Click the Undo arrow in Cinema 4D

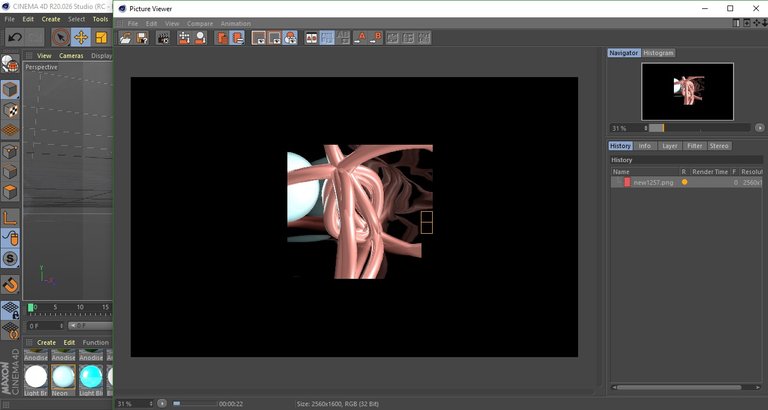click(16, 37)
